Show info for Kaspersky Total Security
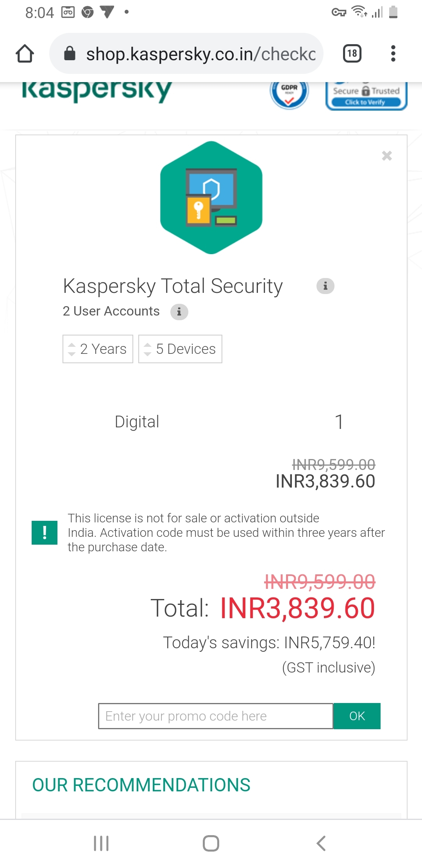This screenshot has width=422, height=868. click(x=325, y=286)
